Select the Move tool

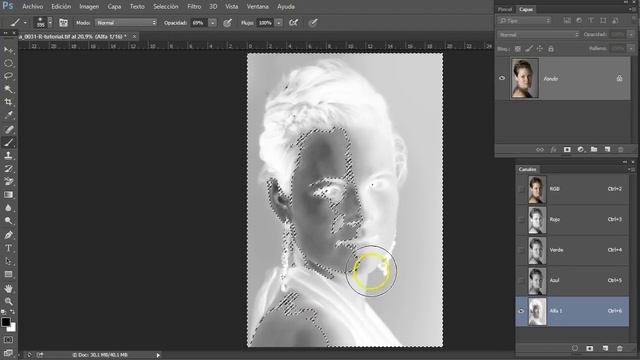click(8, 50)
